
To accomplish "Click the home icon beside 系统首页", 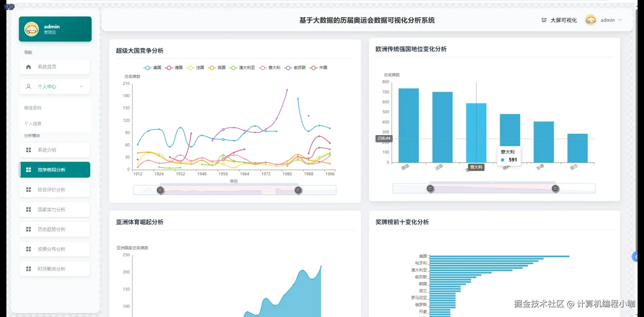I will 29,67.
